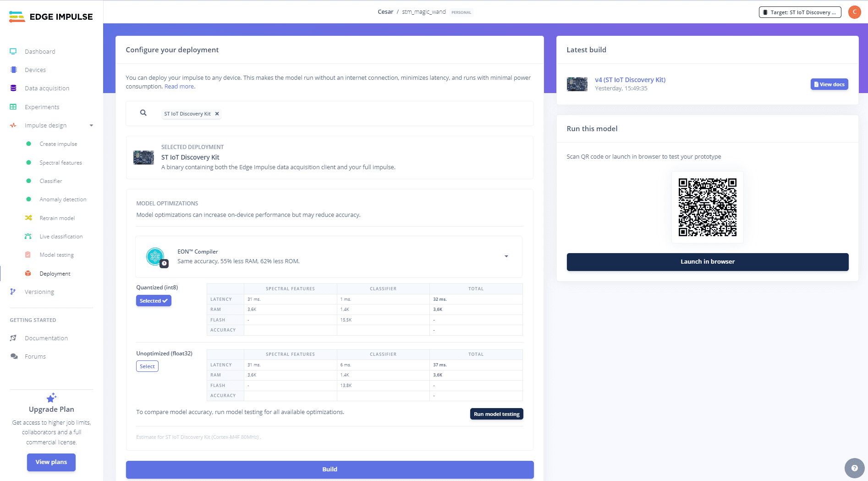Open Spectral features step
Image resolution: width=868 pixels, height=481 pixels.
tap(61, 162)
